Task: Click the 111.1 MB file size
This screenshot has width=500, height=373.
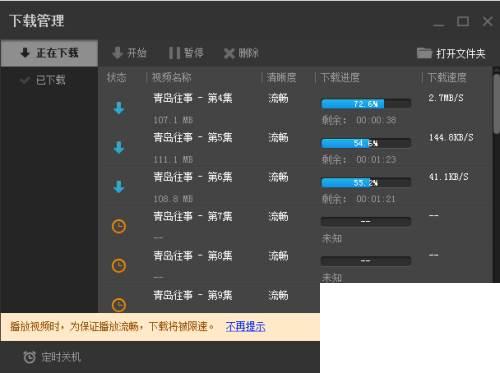Action: point(173,159)
